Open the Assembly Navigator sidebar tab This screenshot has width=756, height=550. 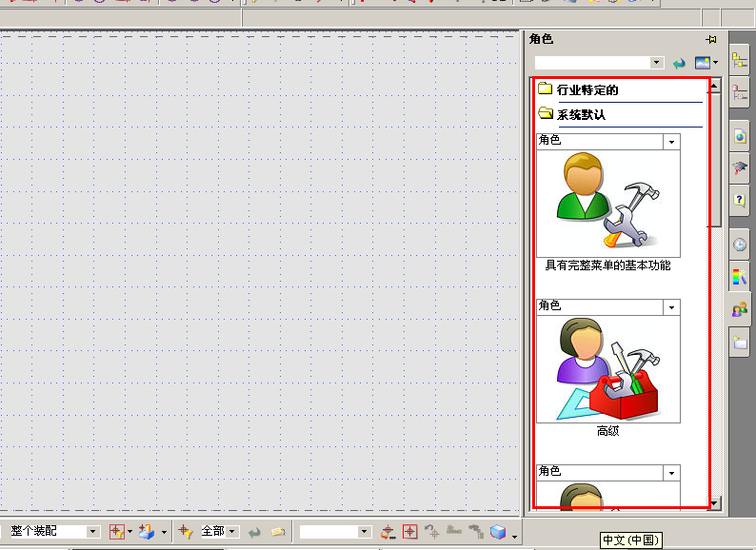click(740, 60)
